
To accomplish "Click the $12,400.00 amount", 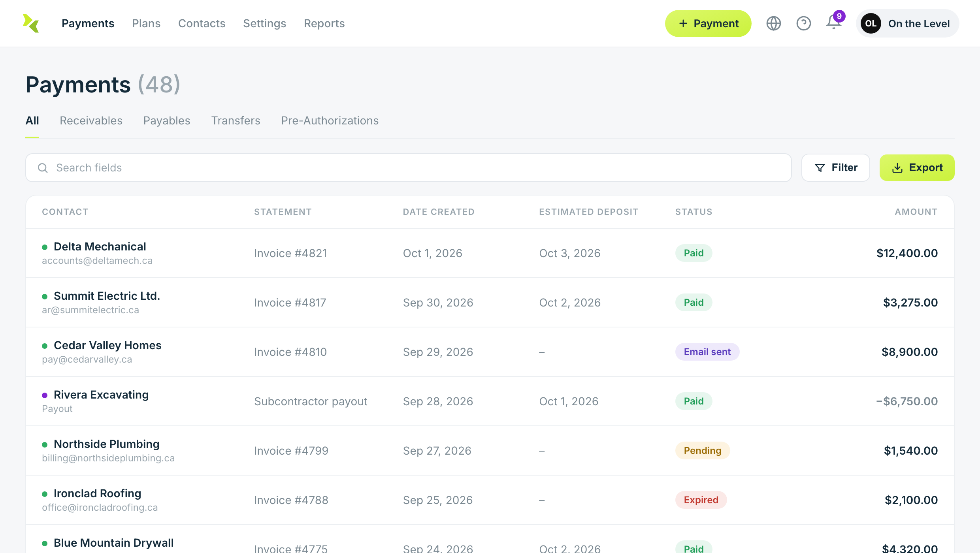I will 907,253.
